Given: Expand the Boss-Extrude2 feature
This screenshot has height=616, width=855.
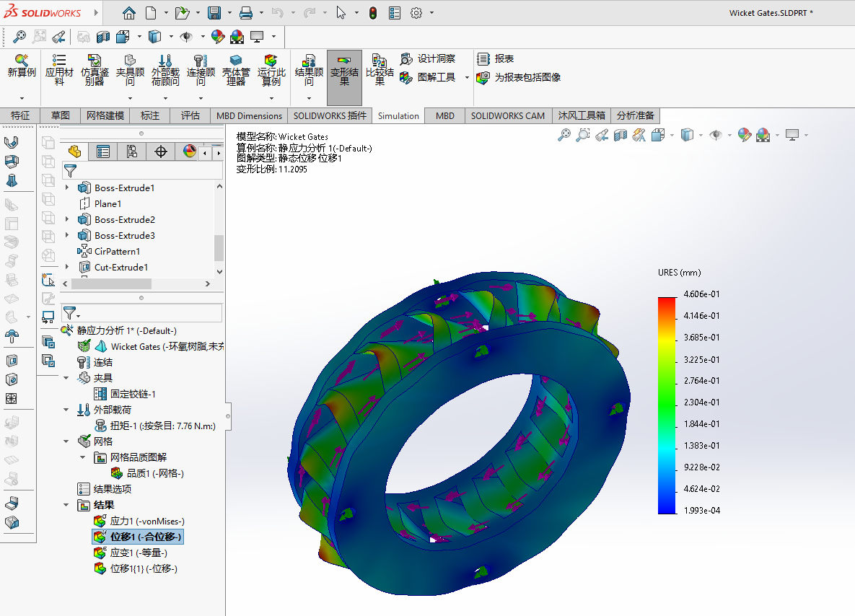Looking at the screenshot, I should click(x=67, y=219).
